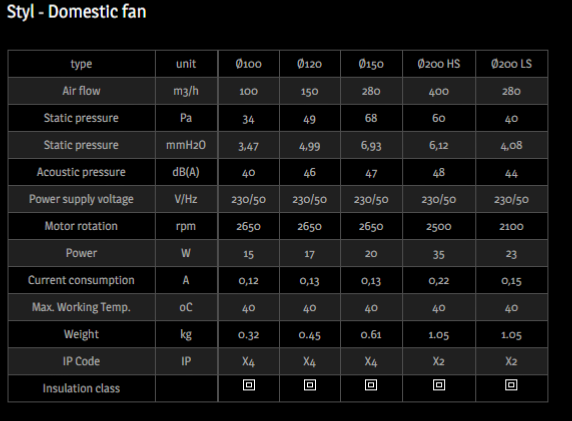Select the 2100 rpm value cell

[511, 226]
